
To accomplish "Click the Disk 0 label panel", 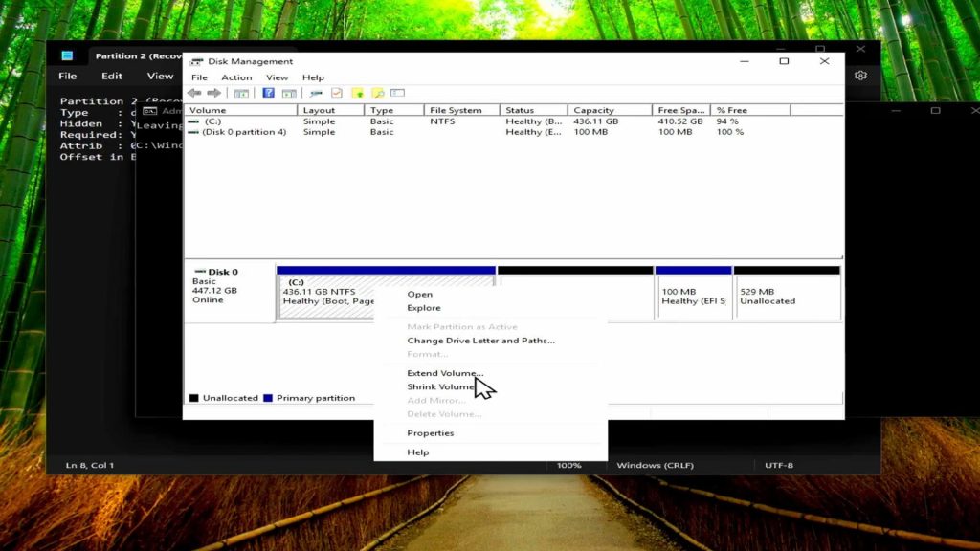I will 225,287.
